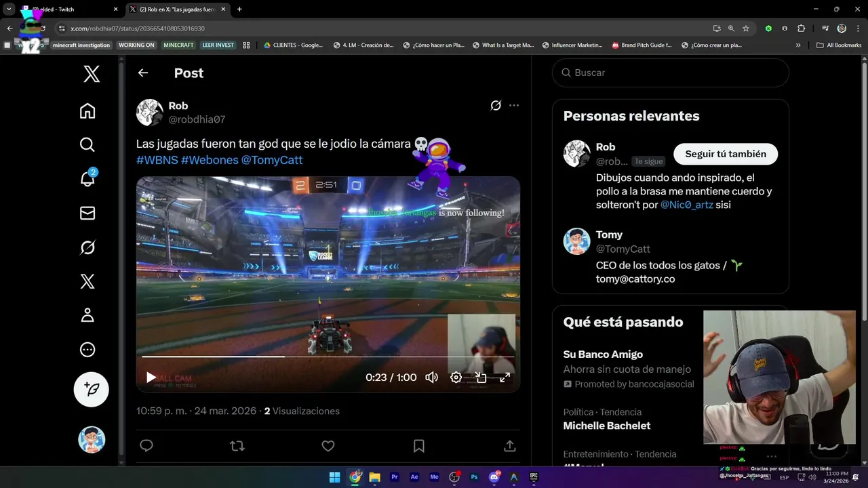Open notifications bell with 2 badge
The height and width of the screenshot is (488, 868).
tap(87, 179)
